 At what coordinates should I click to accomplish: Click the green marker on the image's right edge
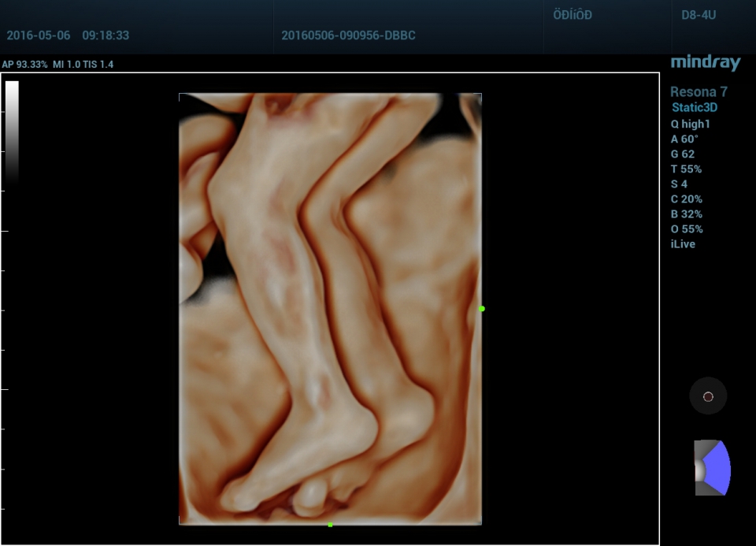click(482, 309)
